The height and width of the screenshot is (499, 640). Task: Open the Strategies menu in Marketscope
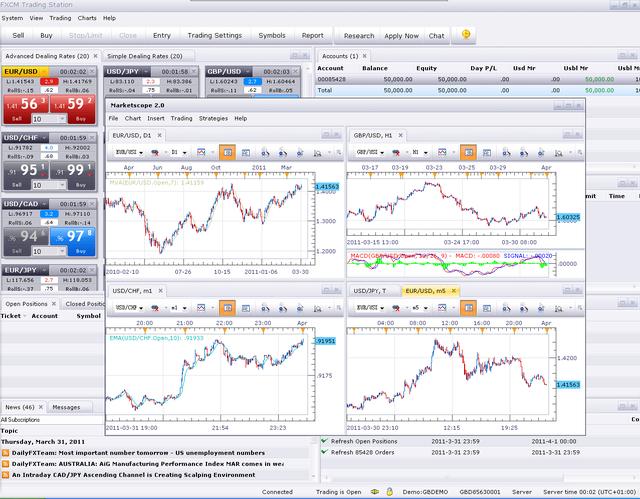pyautogui.click(x=213, y=118)
